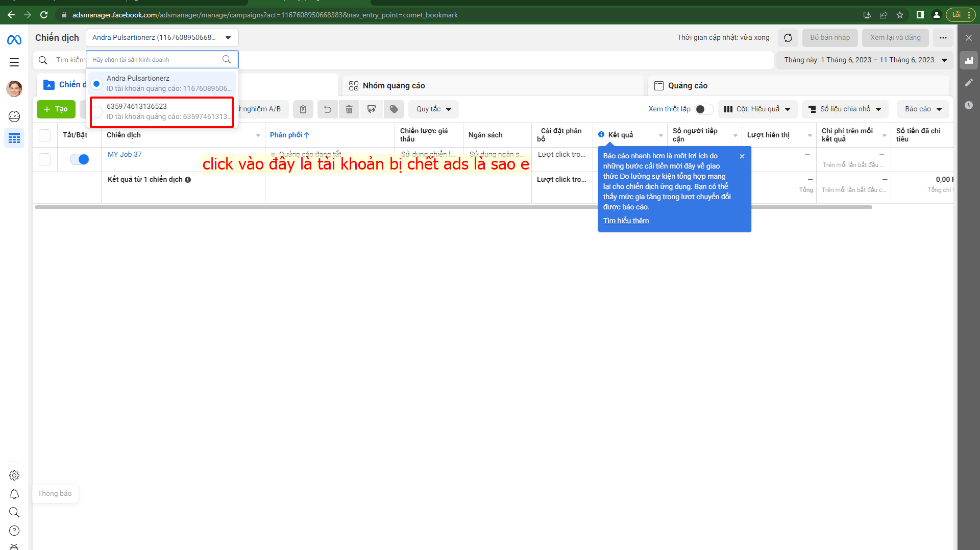Click browser reload button
980x550 pixels.
tap(44, 15)
